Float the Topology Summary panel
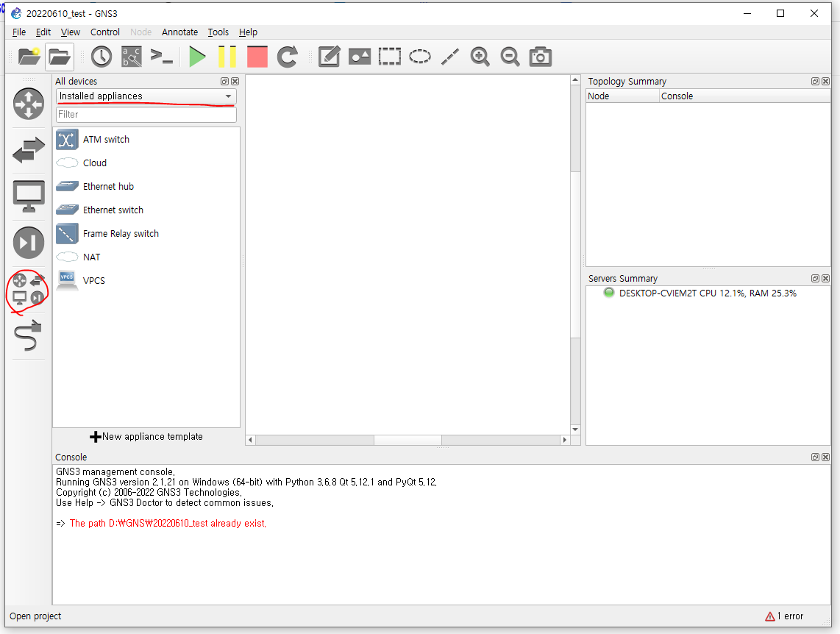Viewport: 840px width, 634px height. click(x=815, y=82)
